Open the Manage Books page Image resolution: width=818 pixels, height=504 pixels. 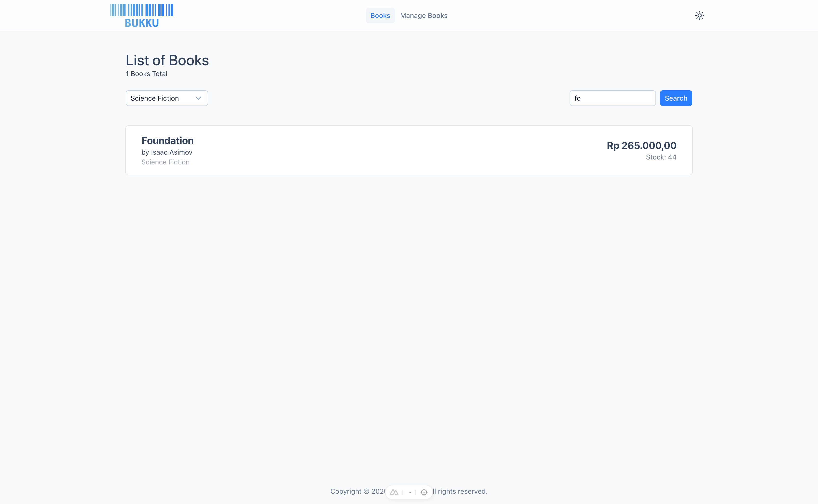[423, 15]
